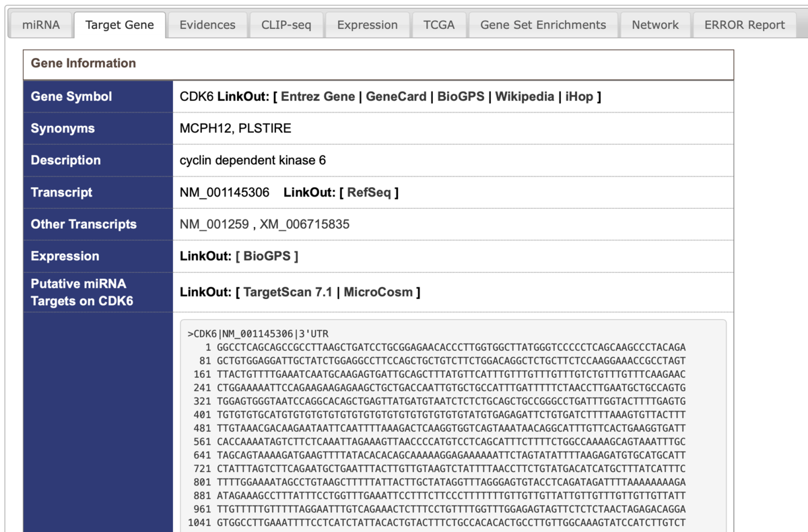Click the Gene Symbol row label

coord(71,96)
